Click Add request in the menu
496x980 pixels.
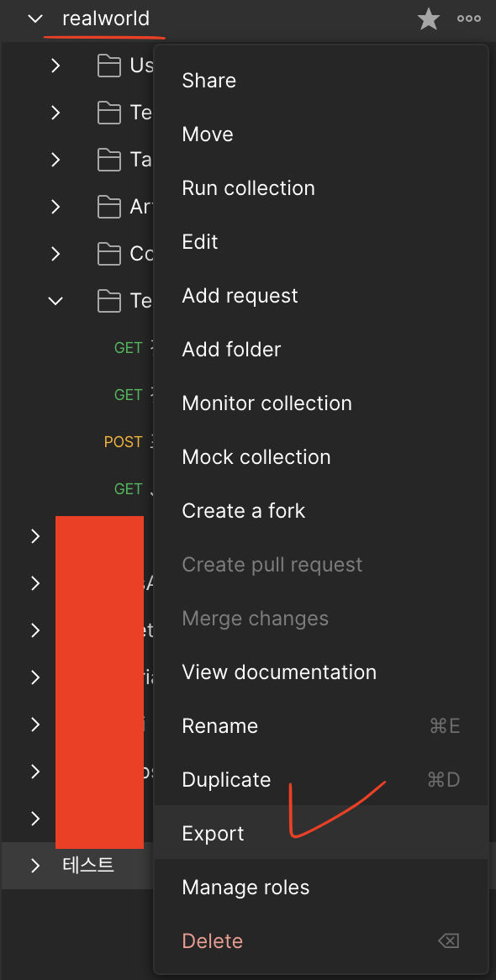click(x=321, y=296)
